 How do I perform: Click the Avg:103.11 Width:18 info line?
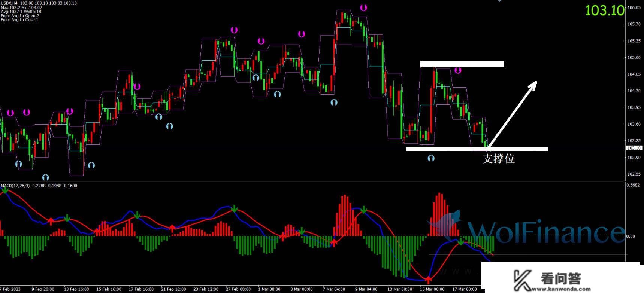coord(21,12)
